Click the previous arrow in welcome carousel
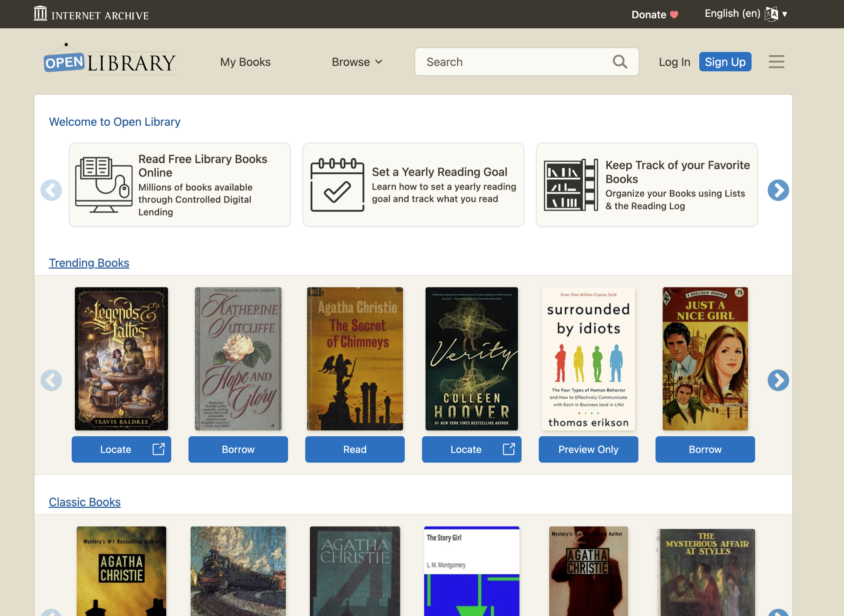 pyautogui.click(x=51, y=190)
